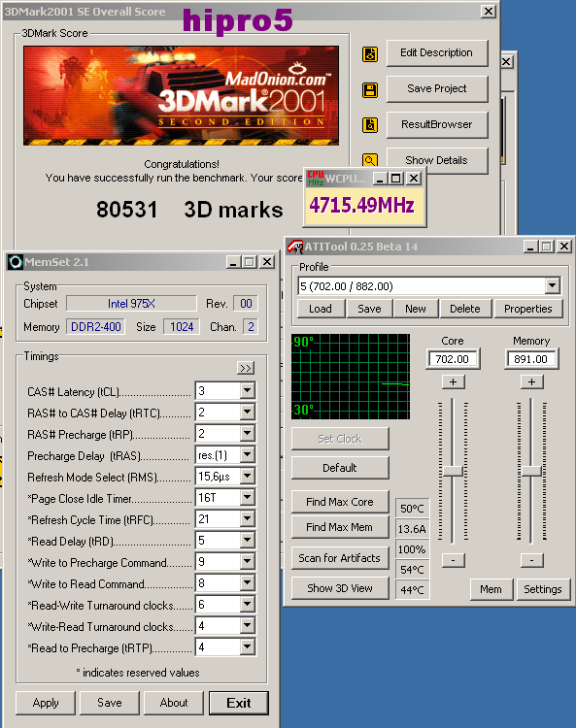Click the ATITool title bar icon

(x=295, y=247)
